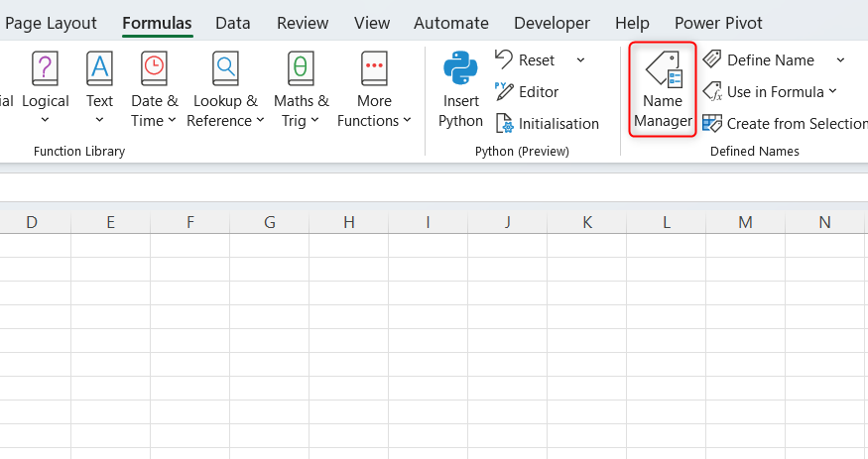Image resolution: width=868 pixels, height=459 pixels.
Task: Select column J header
Action: 508,222
